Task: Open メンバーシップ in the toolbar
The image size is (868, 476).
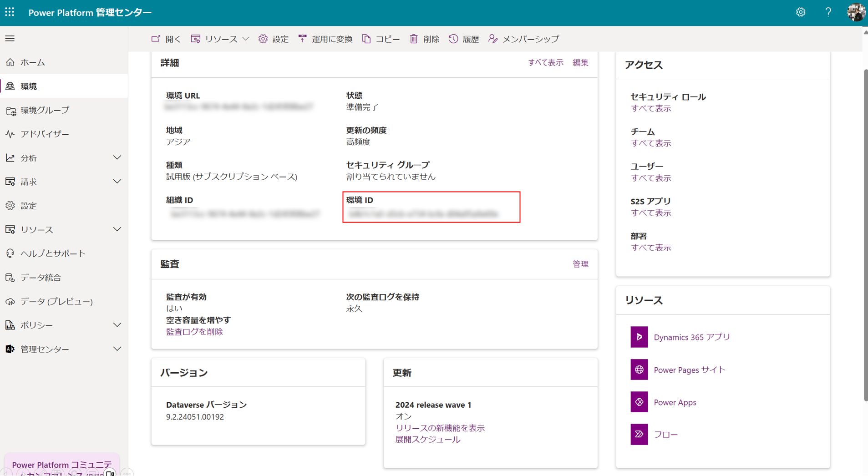Action: pos(524,39)
